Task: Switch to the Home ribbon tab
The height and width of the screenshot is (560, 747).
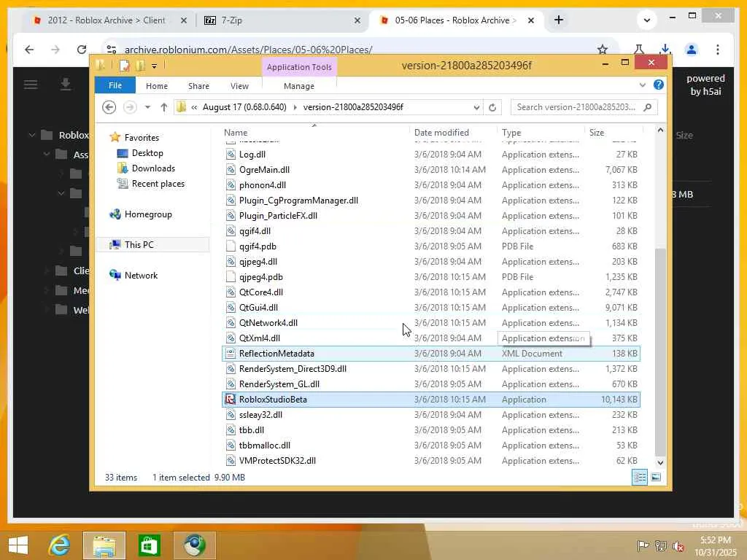Action: point(157,86)
